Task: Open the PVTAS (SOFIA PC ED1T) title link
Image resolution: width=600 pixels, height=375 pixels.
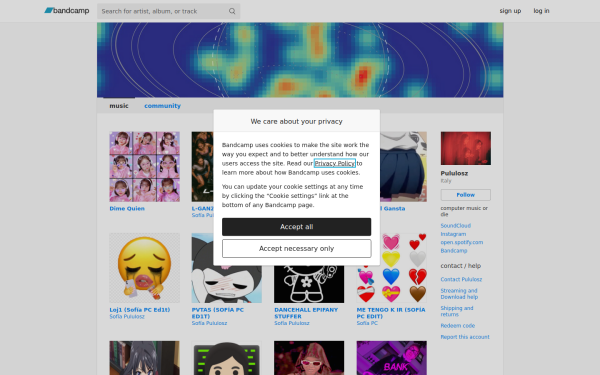Action: coord(217,313)
